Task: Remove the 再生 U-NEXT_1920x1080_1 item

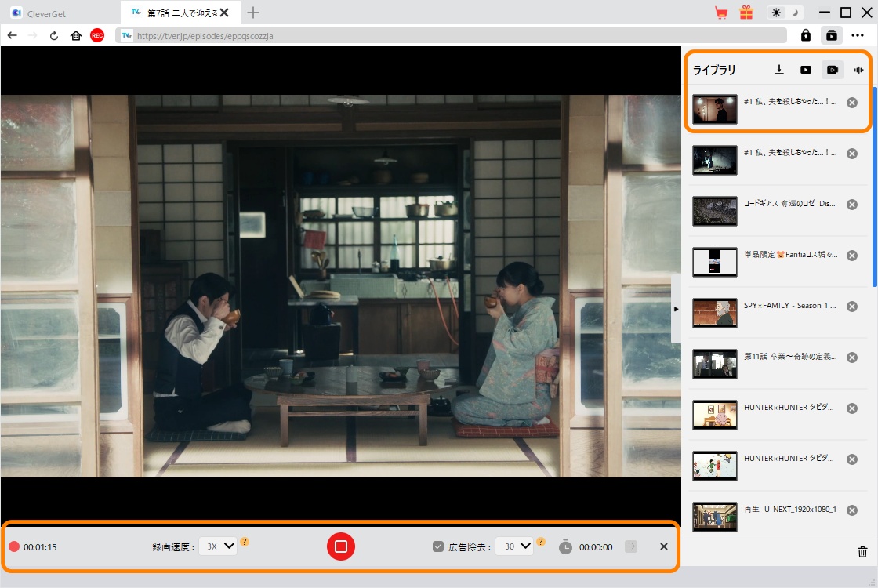Action: coord(851,510)
